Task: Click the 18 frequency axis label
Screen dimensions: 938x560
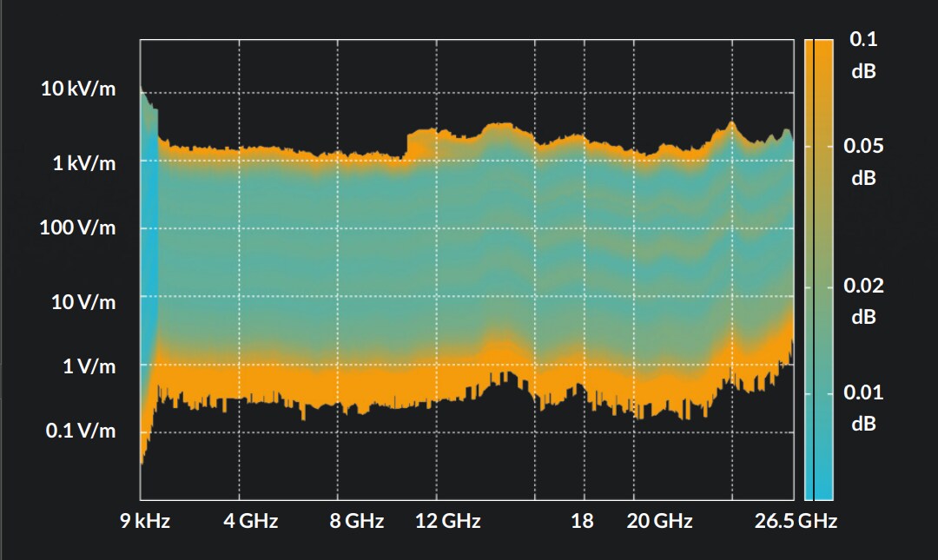Action: coord(582,522)
